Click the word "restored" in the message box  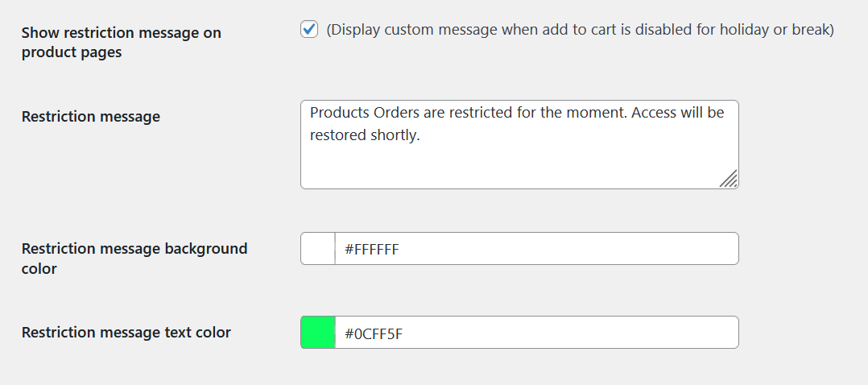(338, 135)
